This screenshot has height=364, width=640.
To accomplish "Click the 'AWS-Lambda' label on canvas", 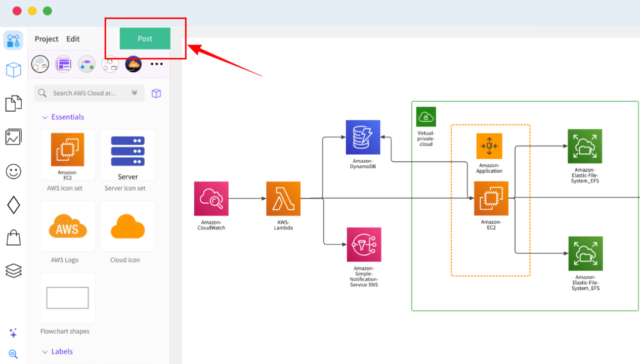I will (283, 225).
